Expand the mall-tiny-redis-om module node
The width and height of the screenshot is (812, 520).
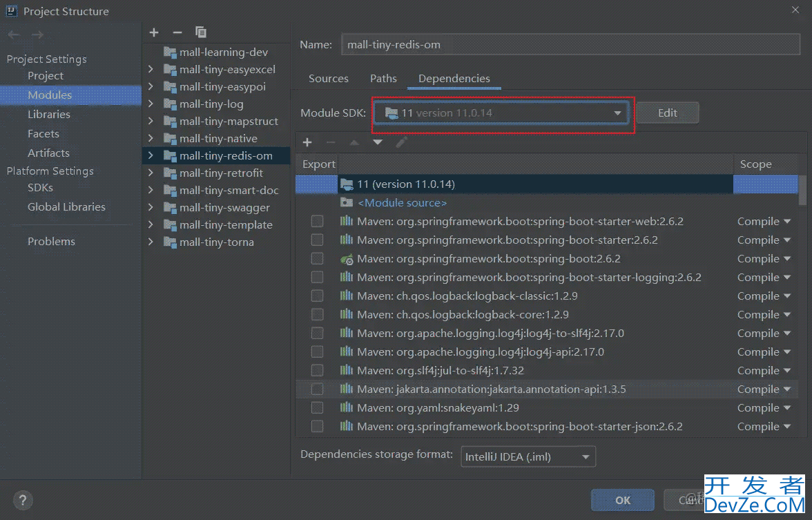pyautogui.click(x=151, y=156)
